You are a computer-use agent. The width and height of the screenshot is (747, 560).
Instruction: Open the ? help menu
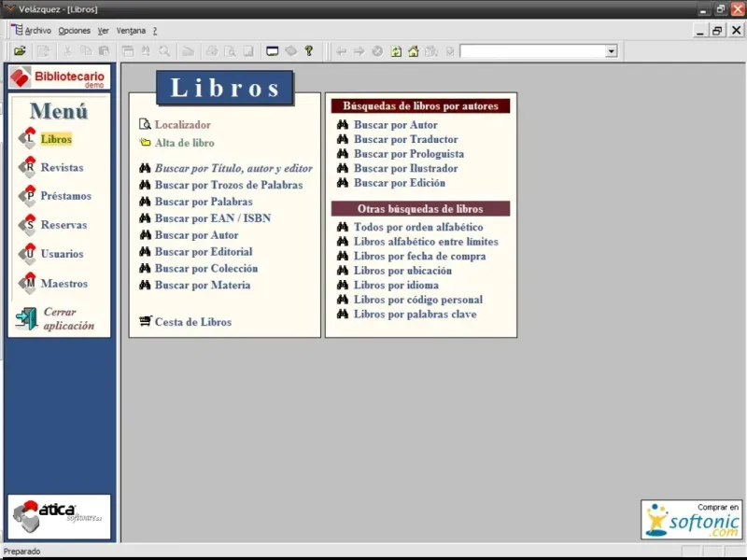coord(155,31)
